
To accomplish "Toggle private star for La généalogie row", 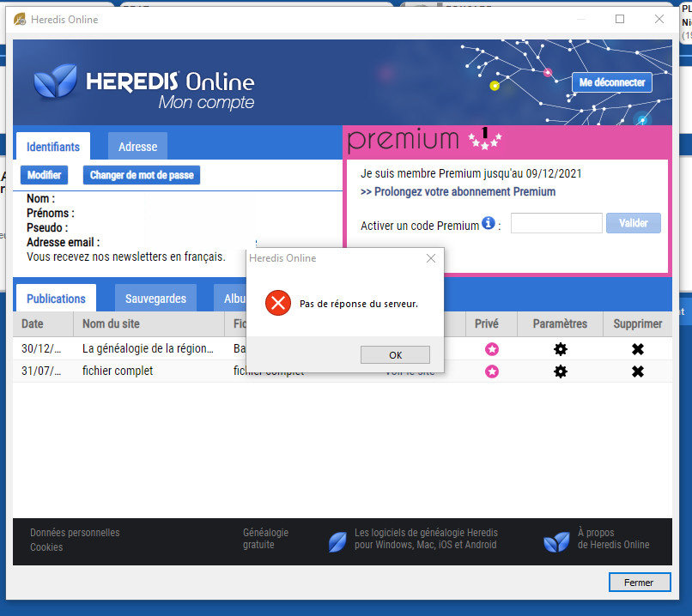I will click(492, 349).
